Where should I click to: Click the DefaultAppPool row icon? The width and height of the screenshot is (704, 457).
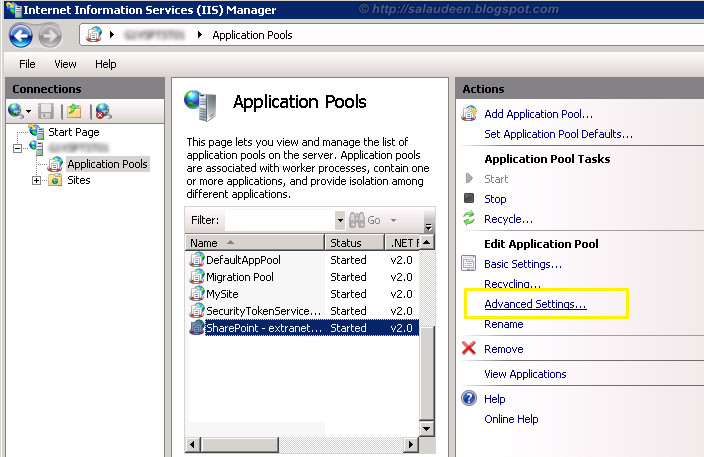(x=197, y=259)
